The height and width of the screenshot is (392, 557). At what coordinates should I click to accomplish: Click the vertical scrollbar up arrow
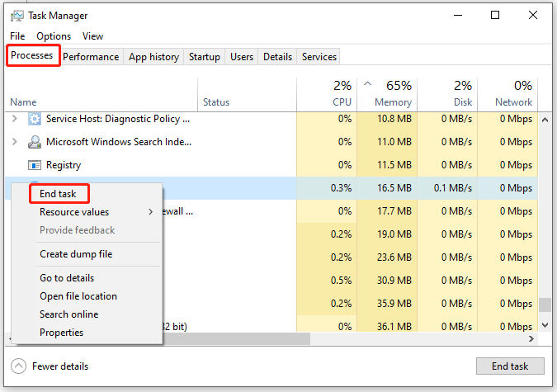(545, 120)
